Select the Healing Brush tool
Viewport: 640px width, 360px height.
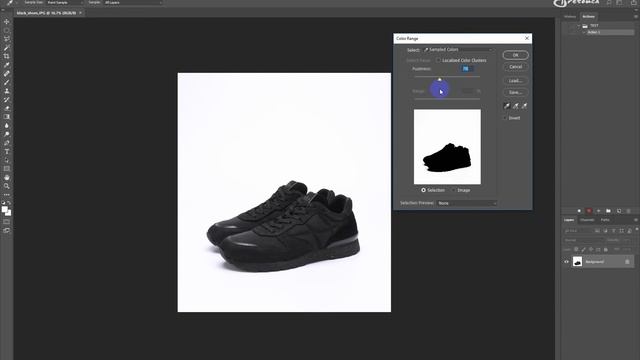(7, 74)
